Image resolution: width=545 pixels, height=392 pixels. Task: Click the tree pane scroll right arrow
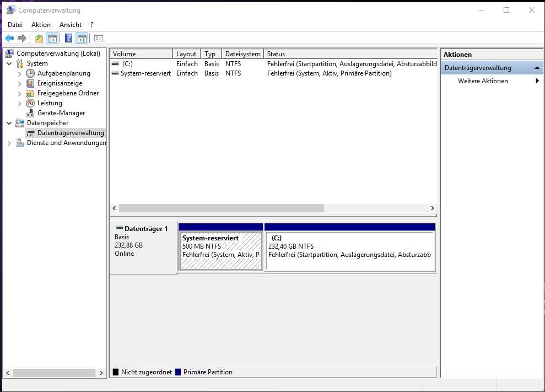(x=101, y=373)
